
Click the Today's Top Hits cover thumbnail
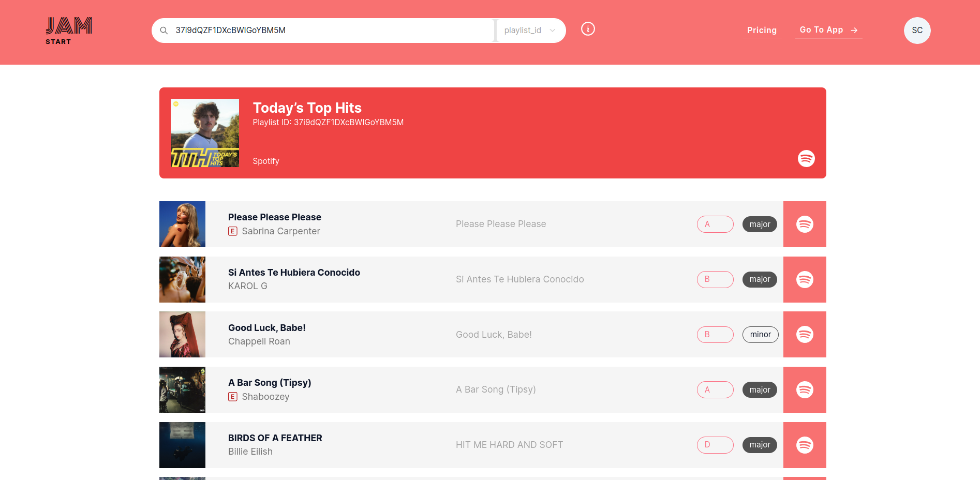pyautogui.click(x=205, y=133)
